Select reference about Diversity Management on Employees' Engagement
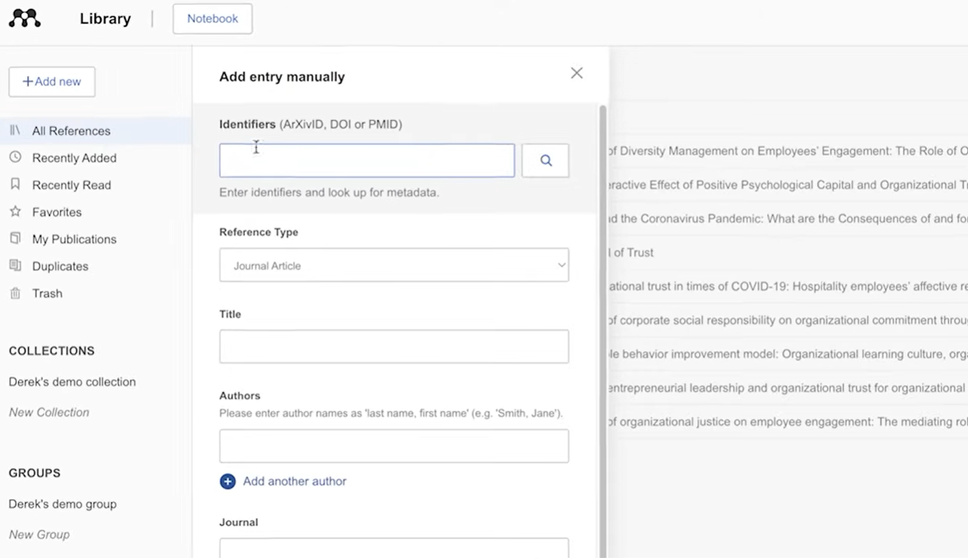Viewport: 968px width, 560px height. [788, 151]
